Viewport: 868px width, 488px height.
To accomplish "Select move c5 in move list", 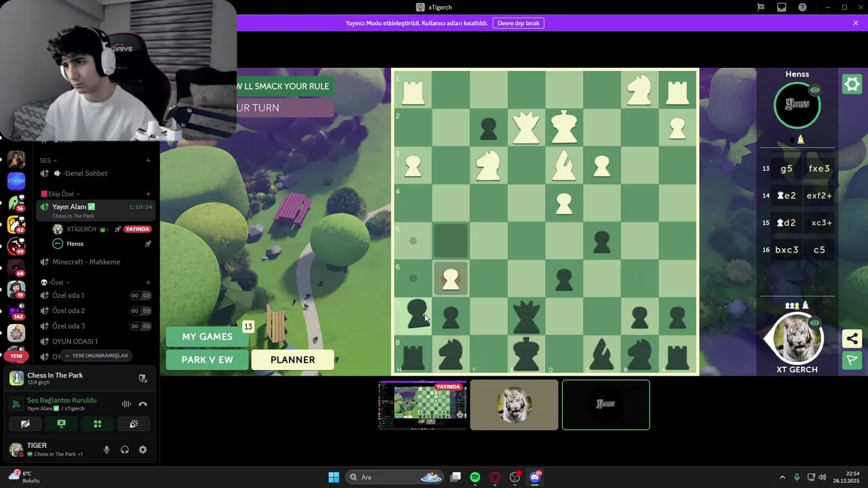I will [x=819, y=250].
